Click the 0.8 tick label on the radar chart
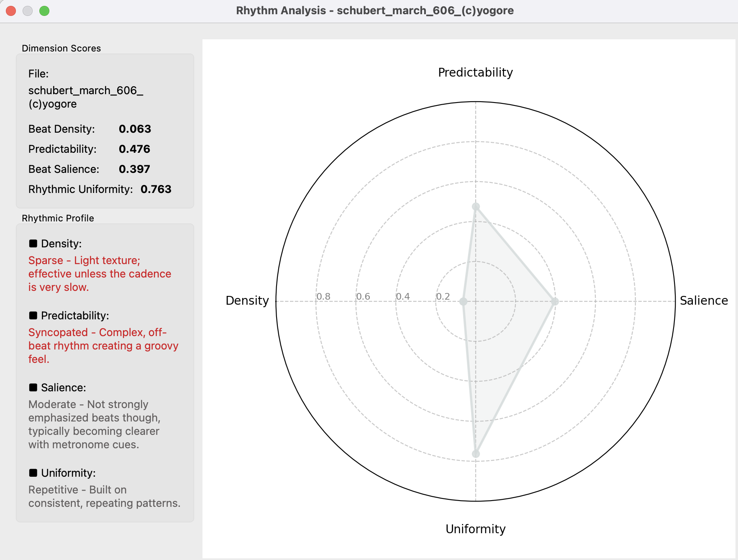738x560 pixels. click(323, 296)
